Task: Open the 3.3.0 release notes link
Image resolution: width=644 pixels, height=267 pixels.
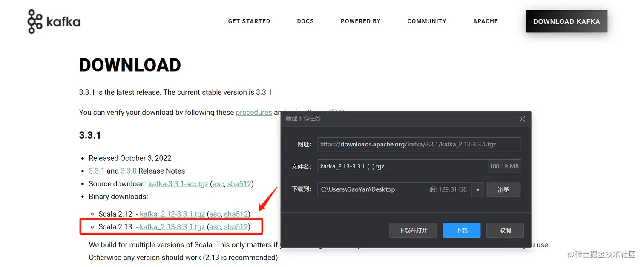Action: click(129, 171)
